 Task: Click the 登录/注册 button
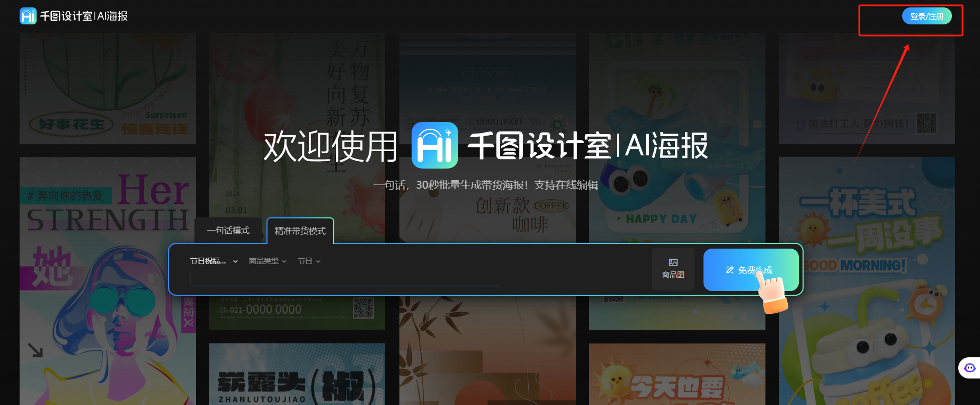(926, 16)
